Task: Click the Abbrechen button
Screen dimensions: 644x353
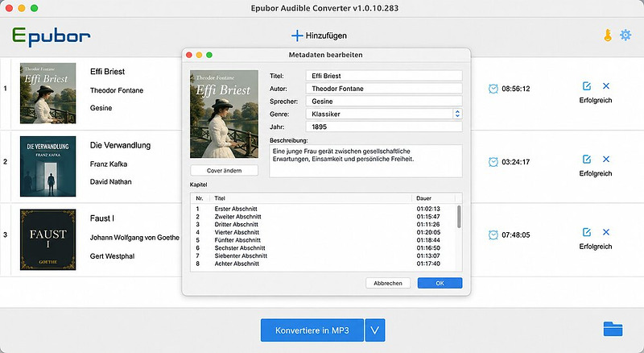Action: pyautogui.click(x=388, y=283)
